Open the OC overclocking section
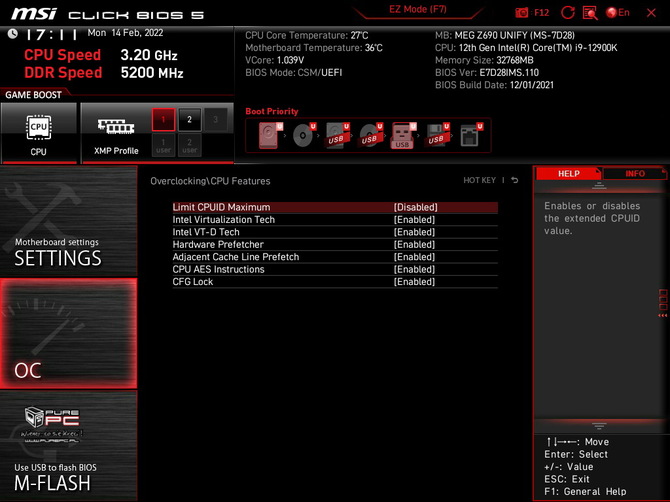The width and height of the screenshot is (670, 502). click(68, 333)
